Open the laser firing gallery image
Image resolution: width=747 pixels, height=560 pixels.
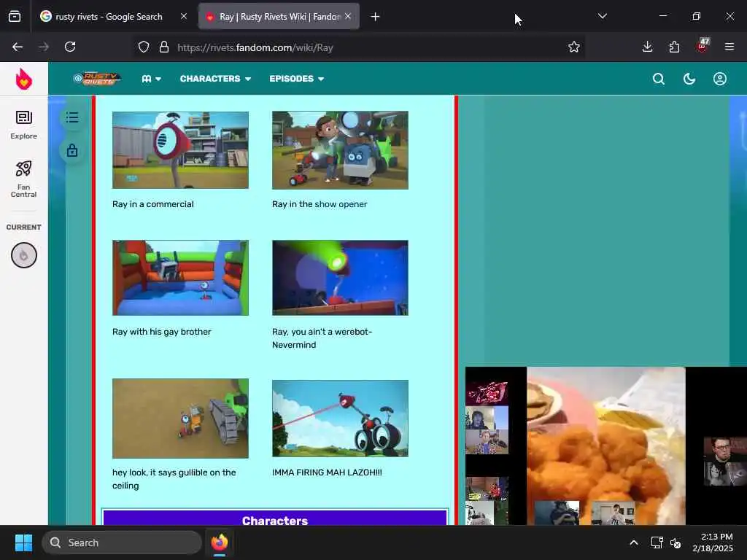[340, 418]
